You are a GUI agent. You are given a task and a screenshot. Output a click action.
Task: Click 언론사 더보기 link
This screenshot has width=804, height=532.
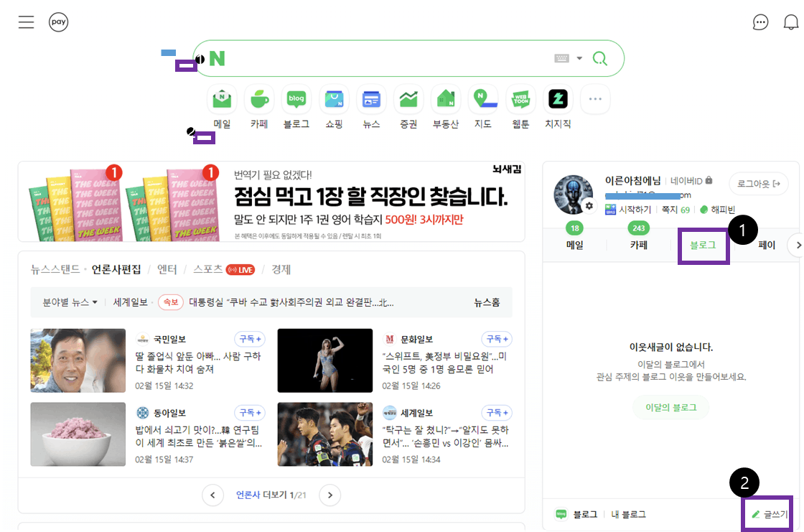pos(271,495)
